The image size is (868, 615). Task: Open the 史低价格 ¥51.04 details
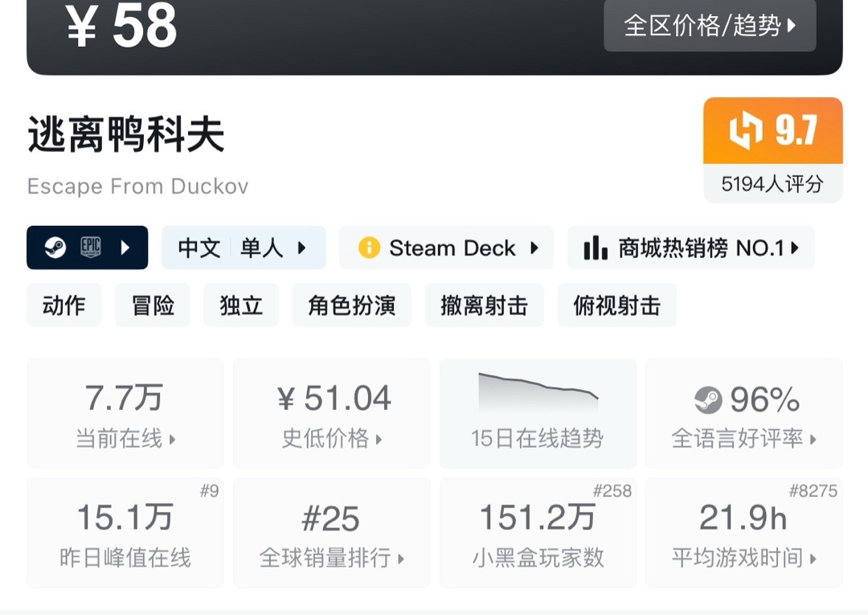(331, 412)
